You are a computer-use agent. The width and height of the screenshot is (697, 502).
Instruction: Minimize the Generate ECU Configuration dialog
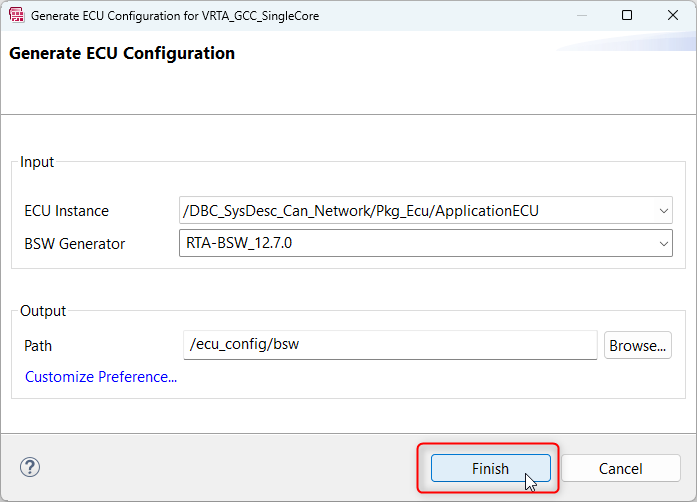[x=581, y=16]
